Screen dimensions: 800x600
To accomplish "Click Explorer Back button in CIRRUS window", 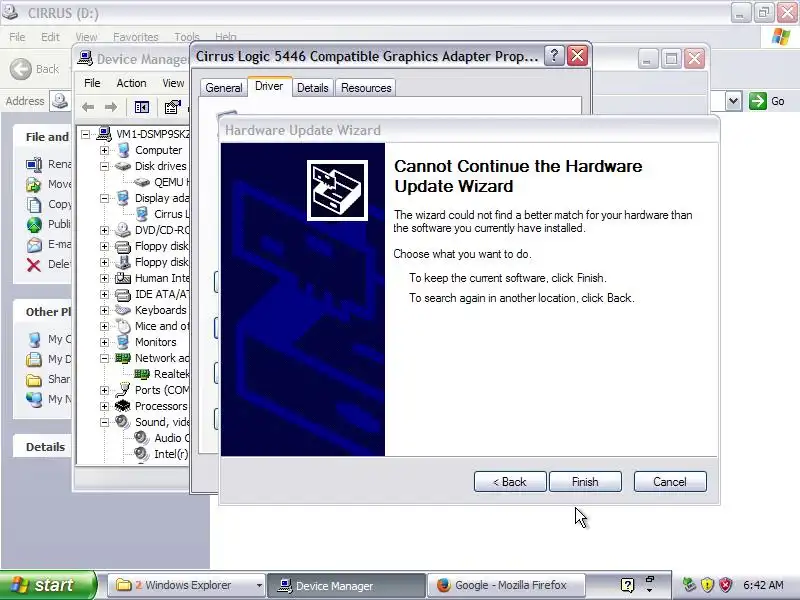I will (35, 69).
